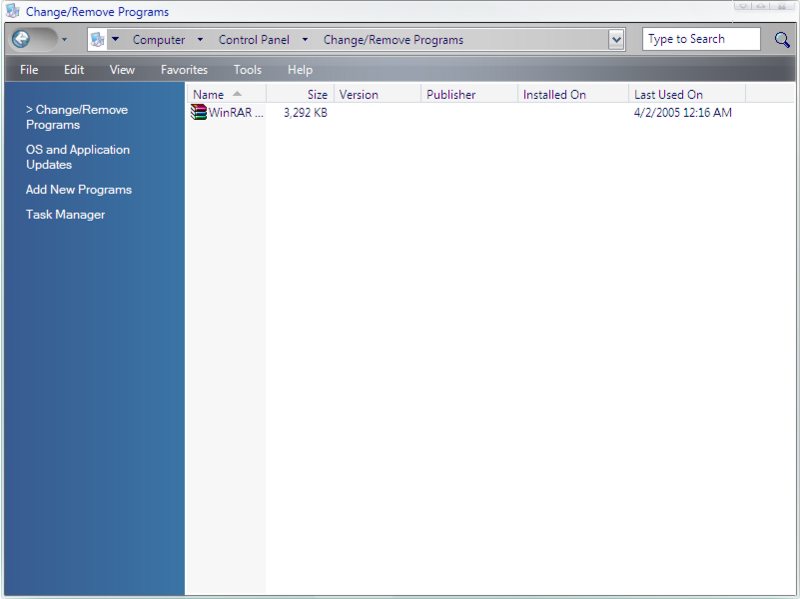This screenshot has height=599, width=800.
Task: Select the WinRAR program name entry
Action: pos(236,113)
